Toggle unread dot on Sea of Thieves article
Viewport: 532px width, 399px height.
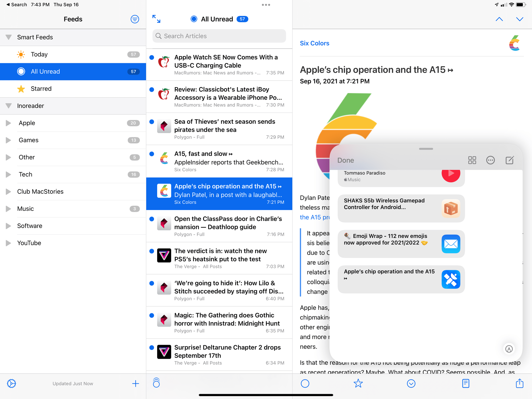pyautogui.click(x=152, y=122)
